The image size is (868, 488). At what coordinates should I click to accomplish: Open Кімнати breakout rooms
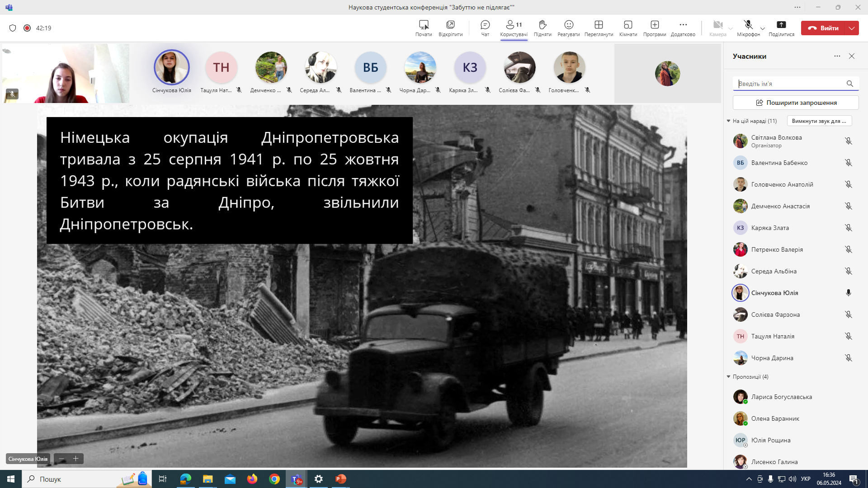(x=628, y=28)
